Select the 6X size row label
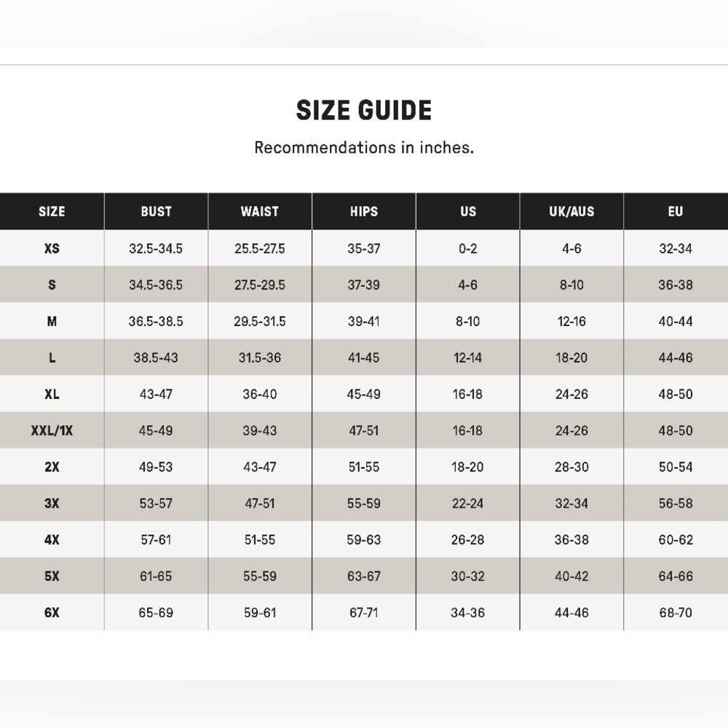728x728 pixels. click(x=52, y=612)
